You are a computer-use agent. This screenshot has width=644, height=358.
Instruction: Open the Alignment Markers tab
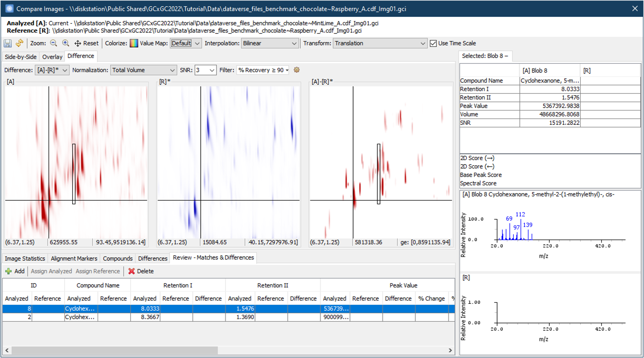pos(74,258)
